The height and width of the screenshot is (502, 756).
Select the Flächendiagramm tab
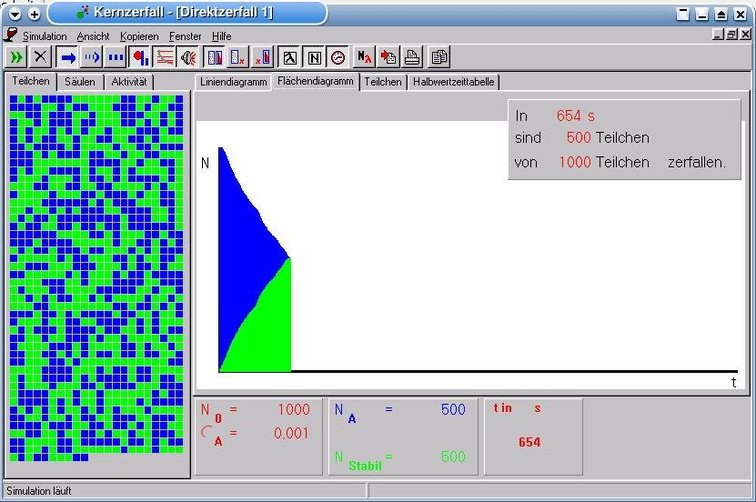tap(315, 81)
